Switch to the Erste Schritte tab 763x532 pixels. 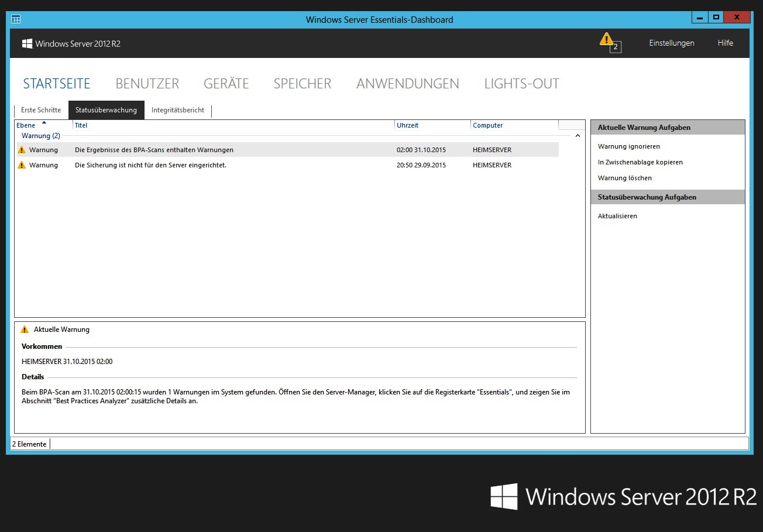click(x=41, y=110)
